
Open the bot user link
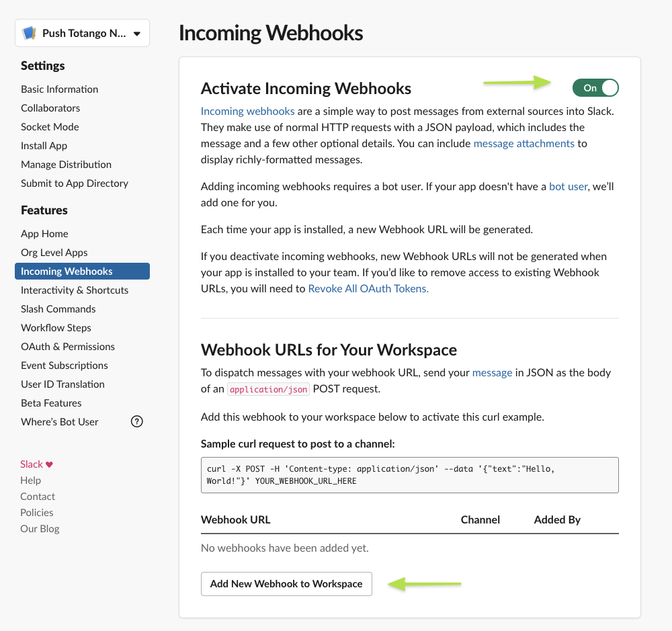coord(569,186)
